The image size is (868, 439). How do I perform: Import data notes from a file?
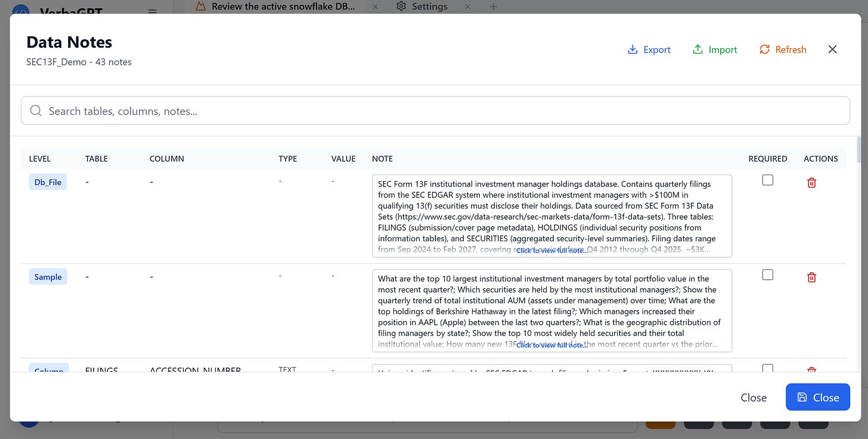pos(715,49)
